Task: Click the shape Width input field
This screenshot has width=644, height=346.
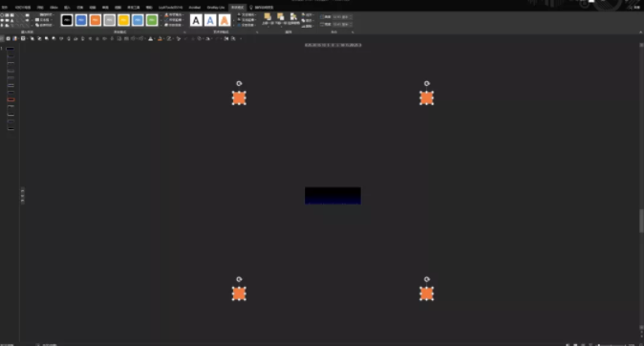Action: tap(342, 24)
